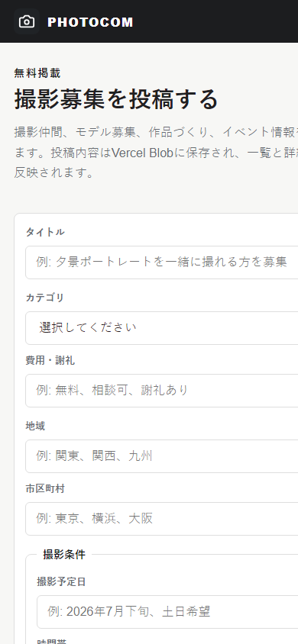The image size is (298, 644).
Task: Click the description line starting 撮影仲間、モデル募集
Action: tap(156, 132)
